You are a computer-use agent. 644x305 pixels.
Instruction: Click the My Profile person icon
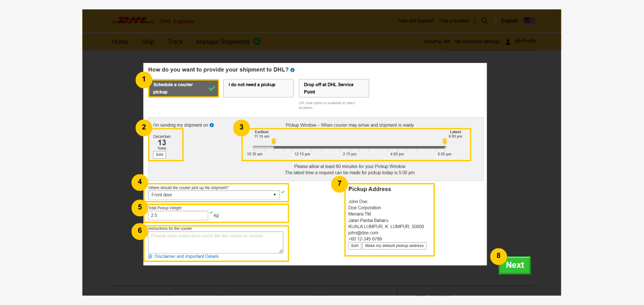[508, 42]
